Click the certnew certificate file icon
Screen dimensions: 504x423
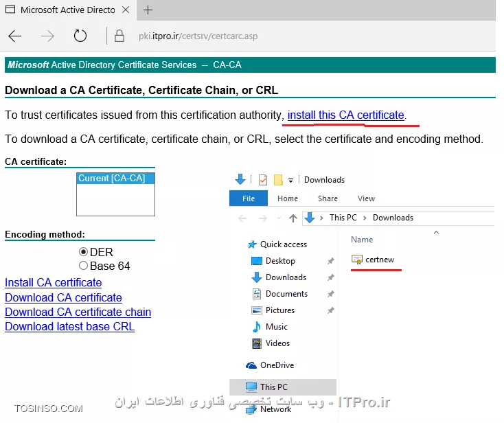(x=357, y=259)
